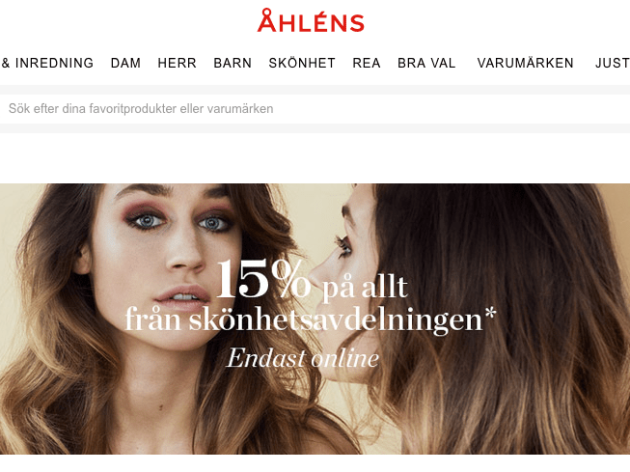
Task: Click the 'på allt' banner text
Action: [x=365, y=288]
